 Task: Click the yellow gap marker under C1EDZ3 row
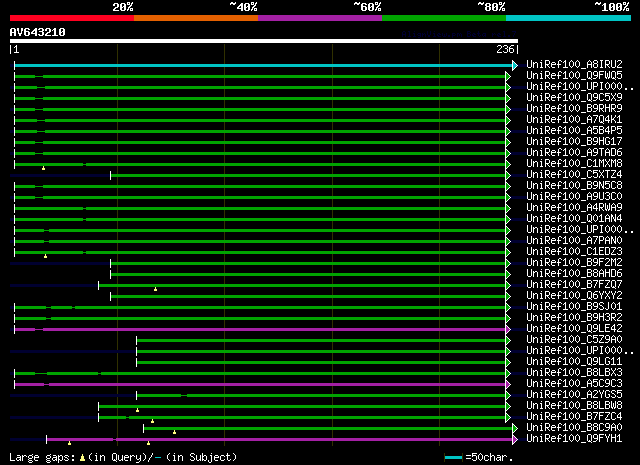coord(45,256)
